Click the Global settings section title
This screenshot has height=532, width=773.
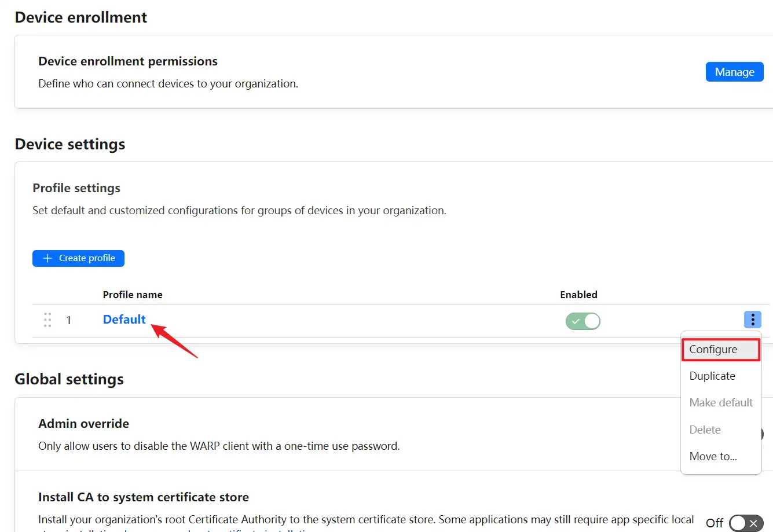pos(69,379)
